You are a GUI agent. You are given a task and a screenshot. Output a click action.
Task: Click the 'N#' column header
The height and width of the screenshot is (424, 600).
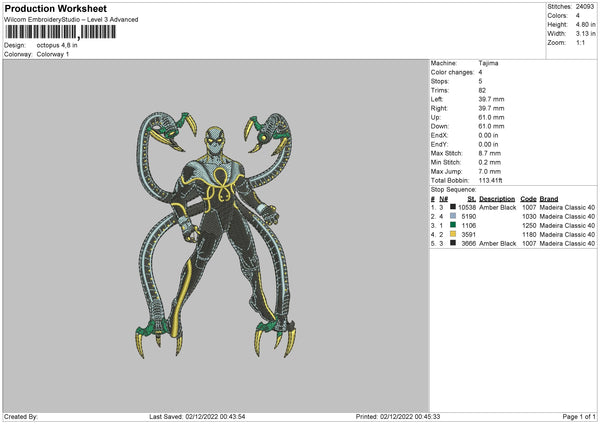pyautogui.click(x=443, y=199)
